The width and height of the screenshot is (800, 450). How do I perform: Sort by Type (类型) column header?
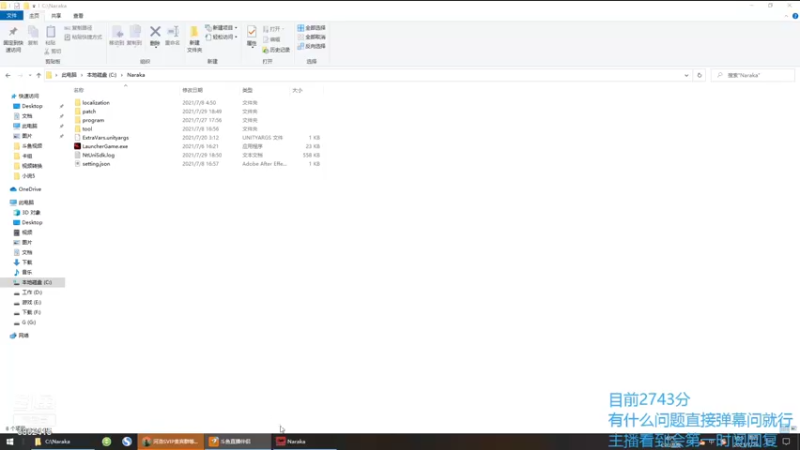pyautogui.click(x=247, y=90)
